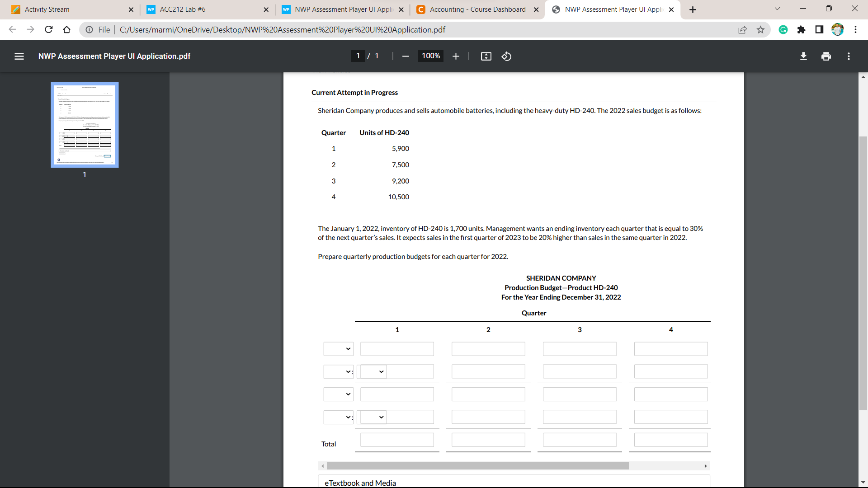This screenshot has height=488, width=868.
Task: Click the rotate PDF view icon
Action: (x=506, y=56)
